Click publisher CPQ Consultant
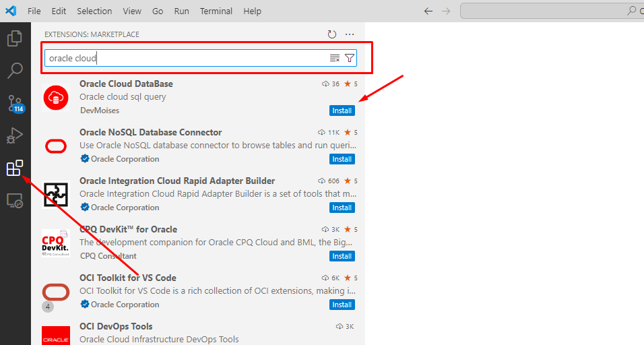Viewport: 644px width, 345px height. tap(108, 256)
